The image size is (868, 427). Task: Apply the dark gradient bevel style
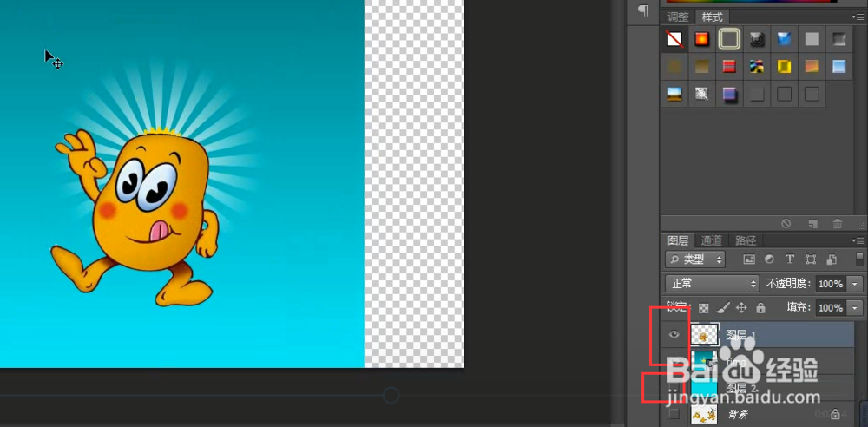pos(839,39)
